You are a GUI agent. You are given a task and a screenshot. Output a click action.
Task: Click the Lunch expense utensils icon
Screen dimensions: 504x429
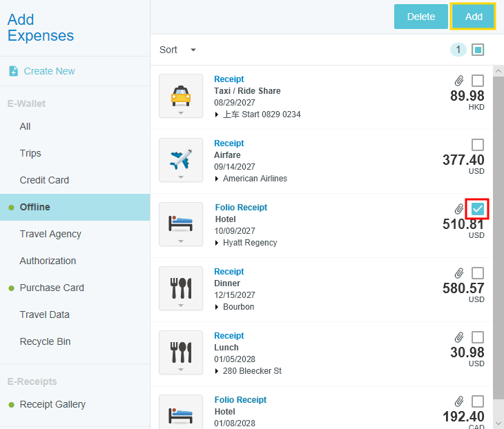pos(180,352)
